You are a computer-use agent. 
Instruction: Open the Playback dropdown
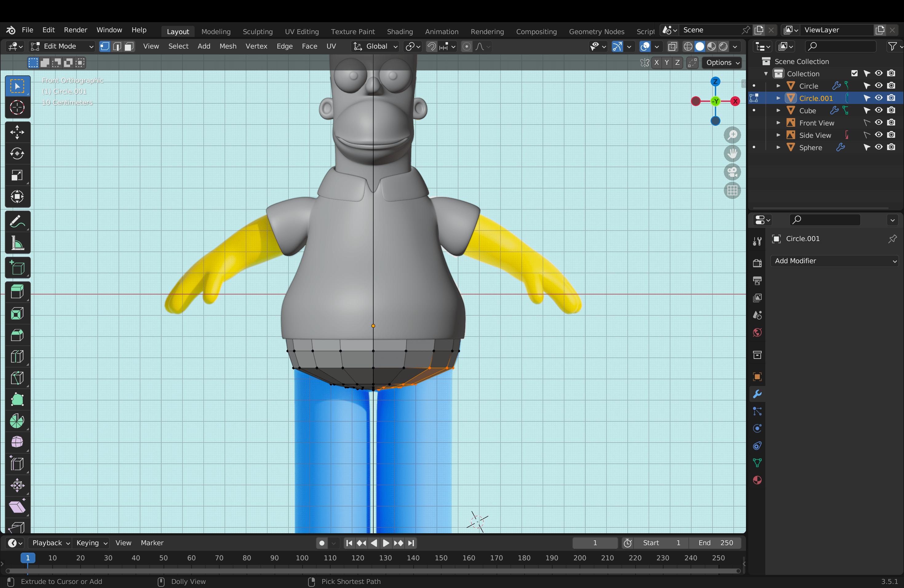pyautogui.click(x=50, y=543)
